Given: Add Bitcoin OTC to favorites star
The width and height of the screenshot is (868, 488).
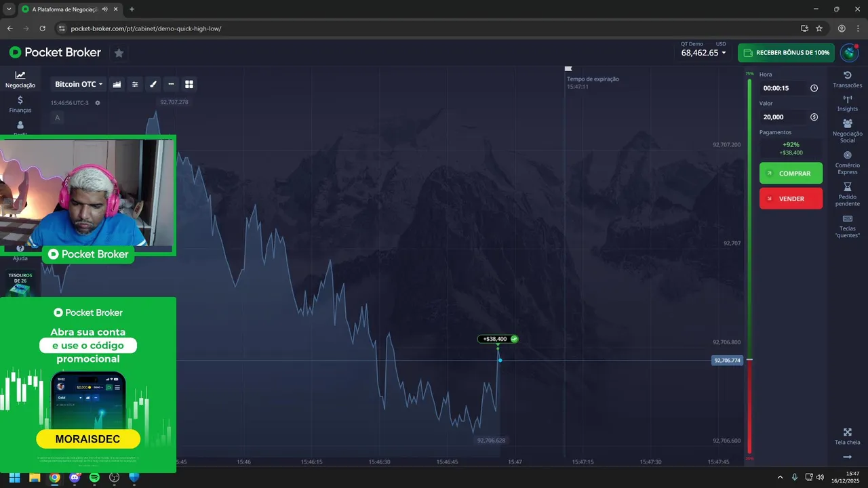Looking at the screenshot, I should click(x=119, y=53).
